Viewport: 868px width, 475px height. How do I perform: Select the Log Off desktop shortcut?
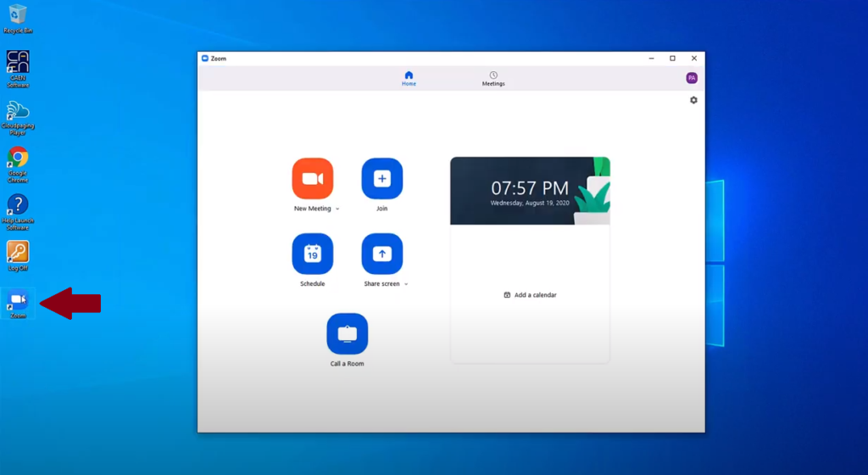[x=18, y=254]
